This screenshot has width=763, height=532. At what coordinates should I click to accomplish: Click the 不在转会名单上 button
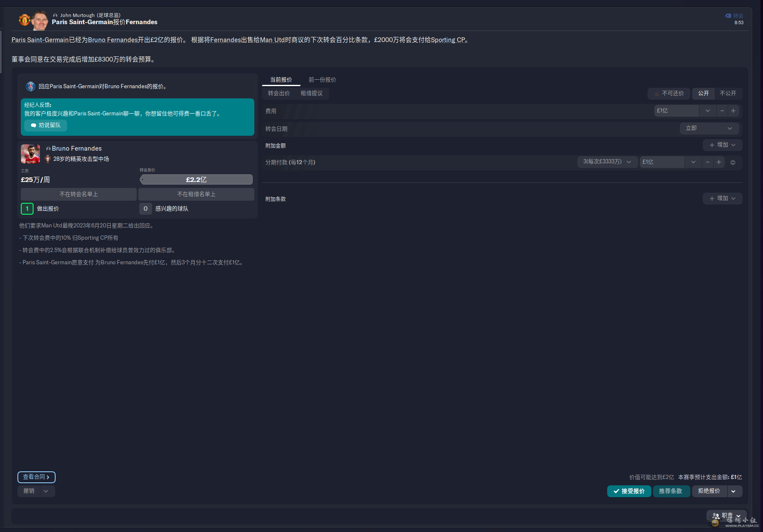[x=79, y=194]
